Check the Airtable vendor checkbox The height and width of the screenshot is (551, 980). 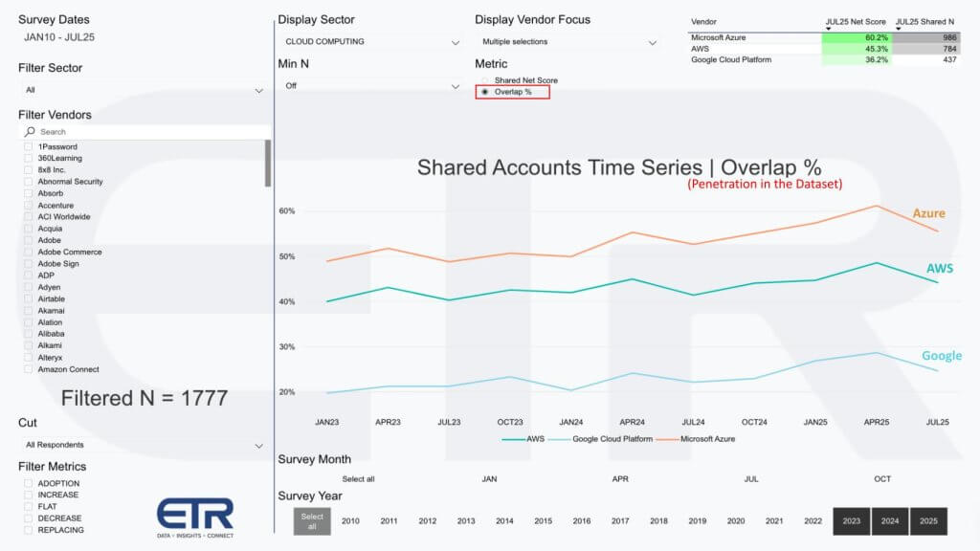(28, 299)
